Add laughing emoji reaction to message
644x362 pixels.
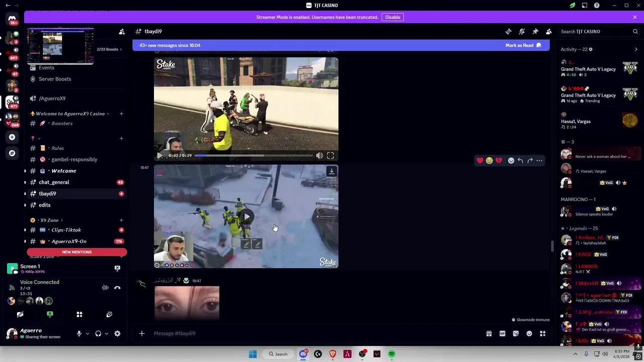pos(489,160)
